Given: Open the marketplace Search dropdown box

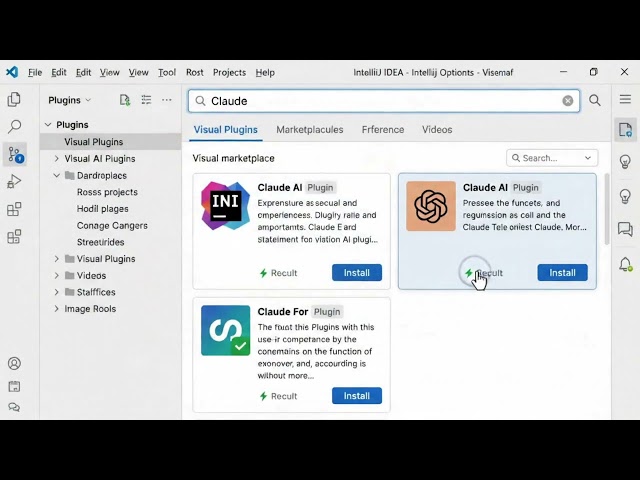Looking at the screenshot, I should coord(552,158).
